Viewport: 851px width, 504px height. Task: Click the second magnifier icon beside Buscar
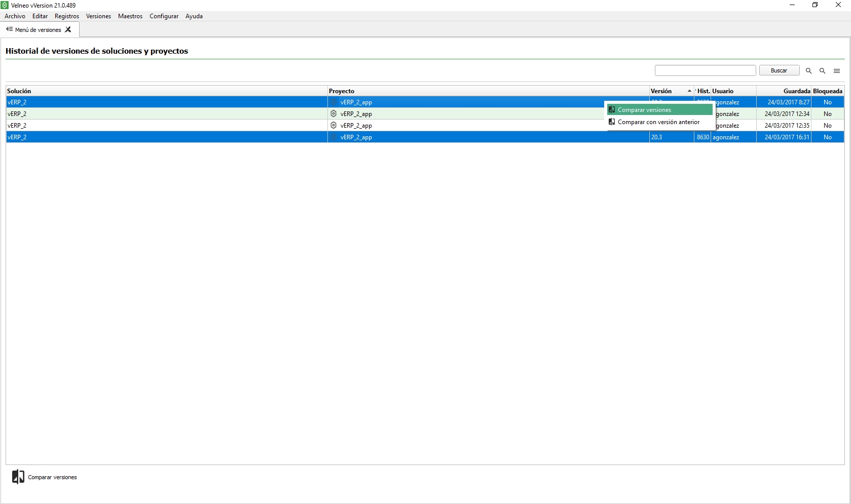tap(823, 71)
